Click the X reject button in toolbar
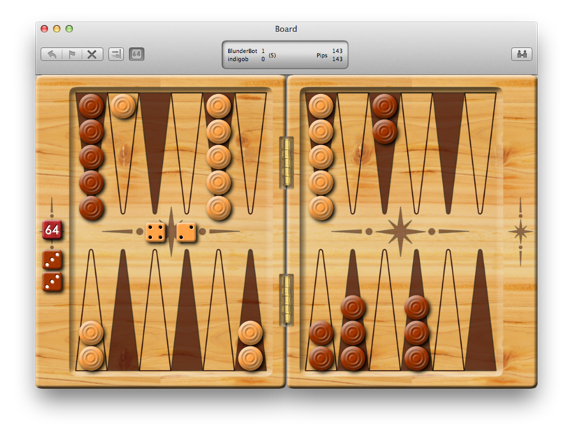Screen dimensions: 573x438 tap(92, 54)
